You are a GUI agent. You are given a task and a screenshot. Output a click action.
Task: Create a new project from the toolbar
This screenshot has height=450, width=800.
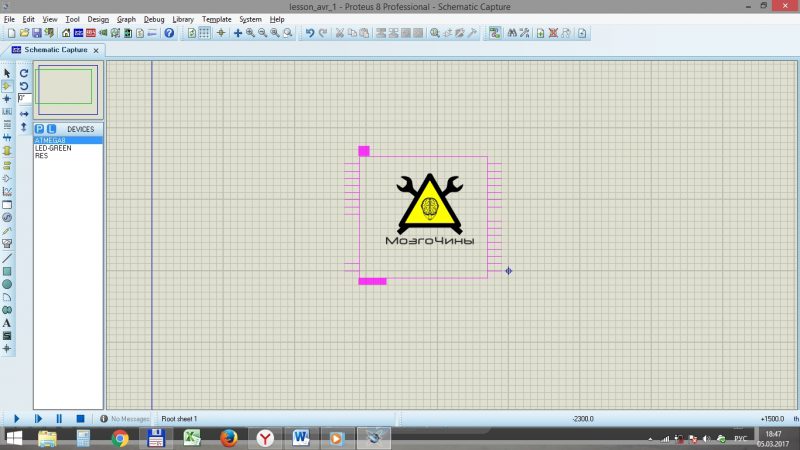[11, 33]
